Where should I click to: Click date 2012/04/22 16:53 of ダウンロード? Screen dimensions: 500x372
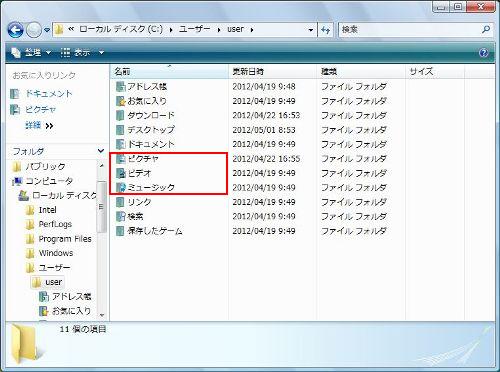pos(266,115)
